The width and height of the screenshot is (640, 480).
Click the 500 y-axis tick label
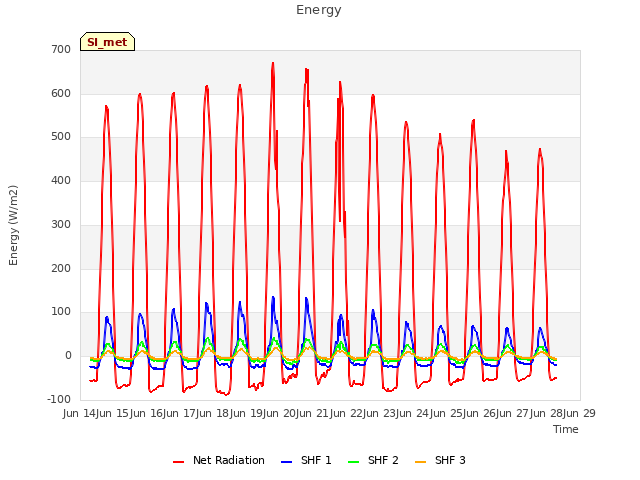[61, 137]
